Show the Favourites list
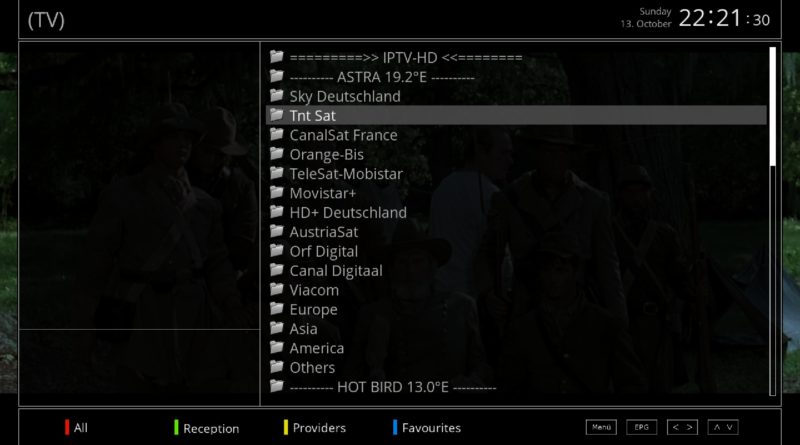The image size is (800, 445). 431,428
